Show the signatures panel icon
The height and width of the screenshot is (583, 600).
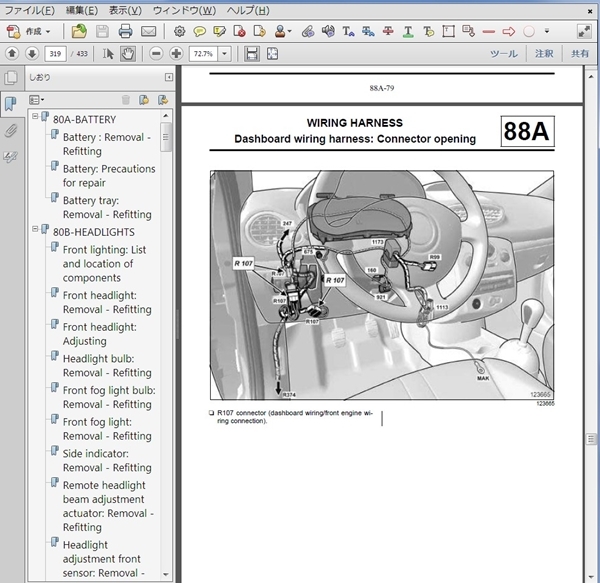pyautogui.click(x=11, y=156)
